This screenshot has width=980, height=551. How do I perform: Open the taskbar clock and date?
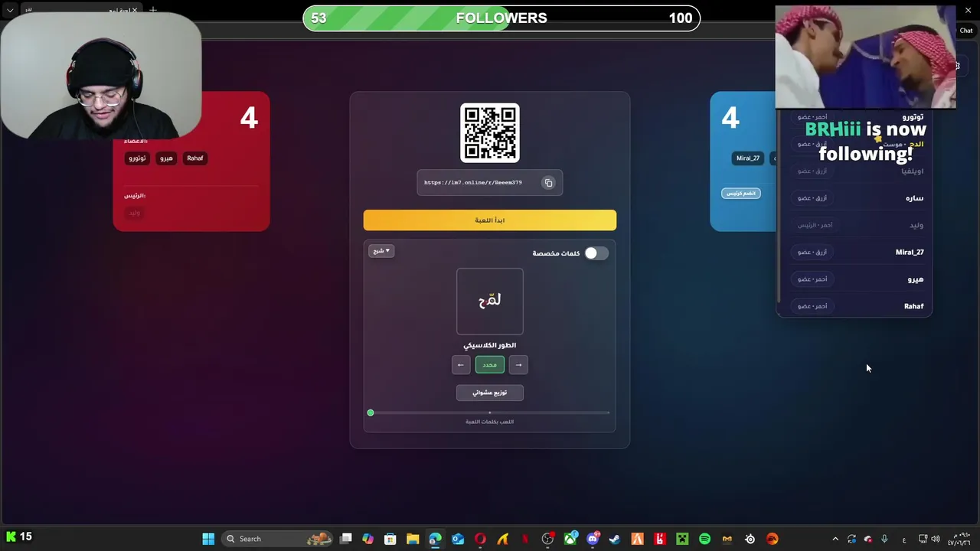[x=960, y=539]
